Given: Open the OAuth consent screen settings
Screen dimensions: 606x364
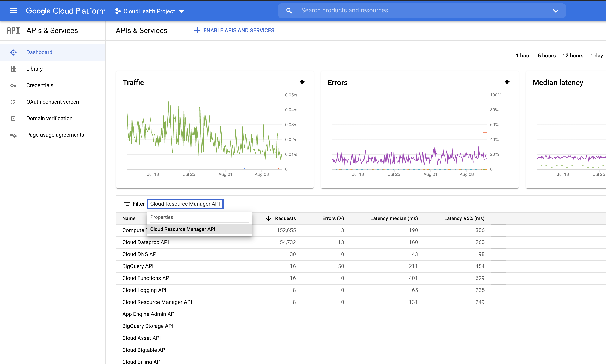Looking at the screenshot, I should [52, 102].
